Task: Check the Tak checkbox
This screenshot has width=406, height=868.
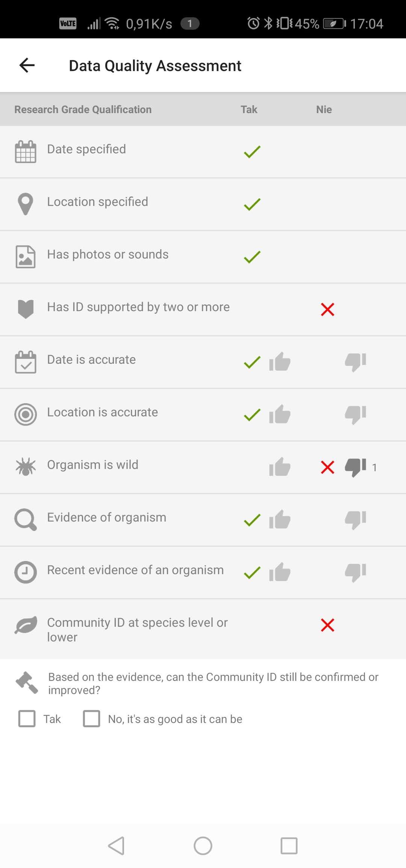Action: coord(27,718)
